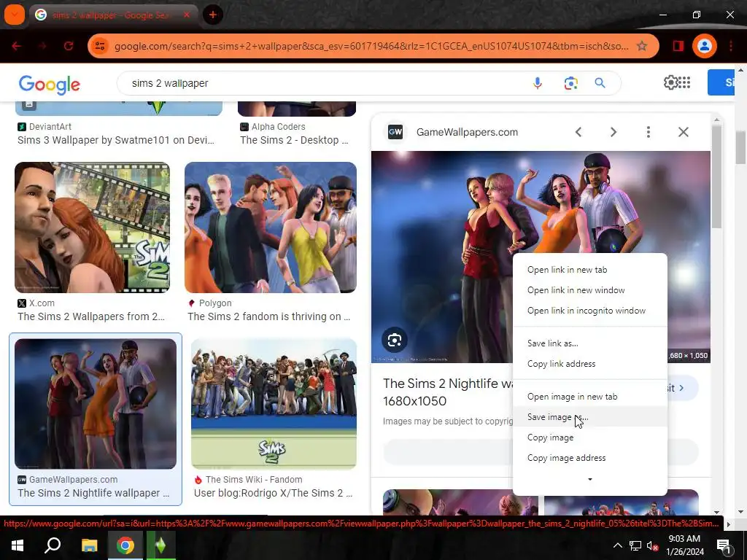Expand context menu with down arrow
The width and height of the screenshot is (747, 560).
click(589, 479)
